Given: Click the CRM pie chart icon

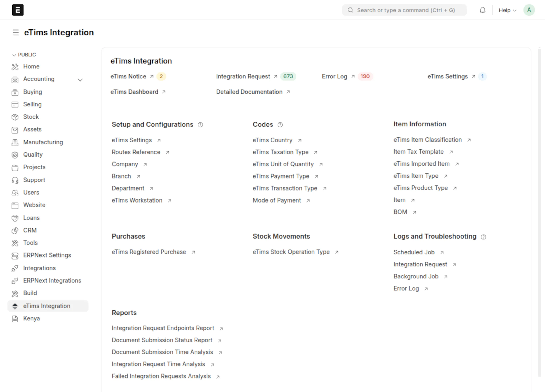Looking at the screenshot, I should (15, 231).
